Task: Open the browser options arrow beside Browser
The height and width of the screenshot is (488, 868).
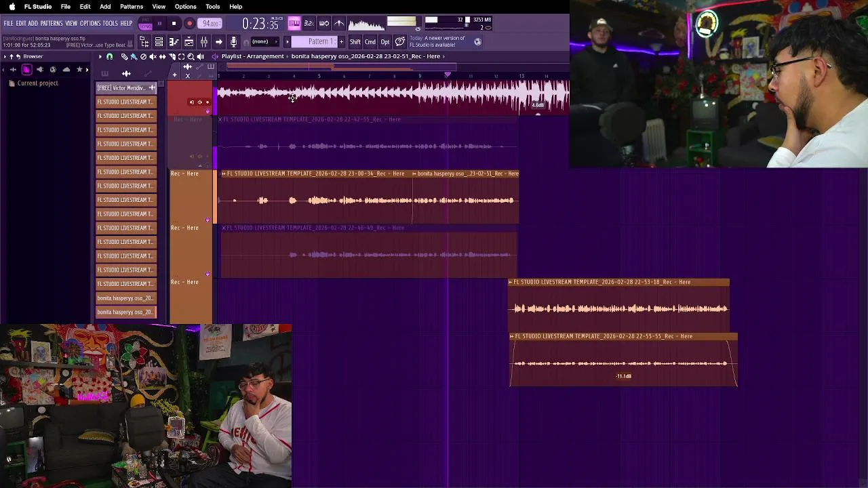Action: coord(3,56)
